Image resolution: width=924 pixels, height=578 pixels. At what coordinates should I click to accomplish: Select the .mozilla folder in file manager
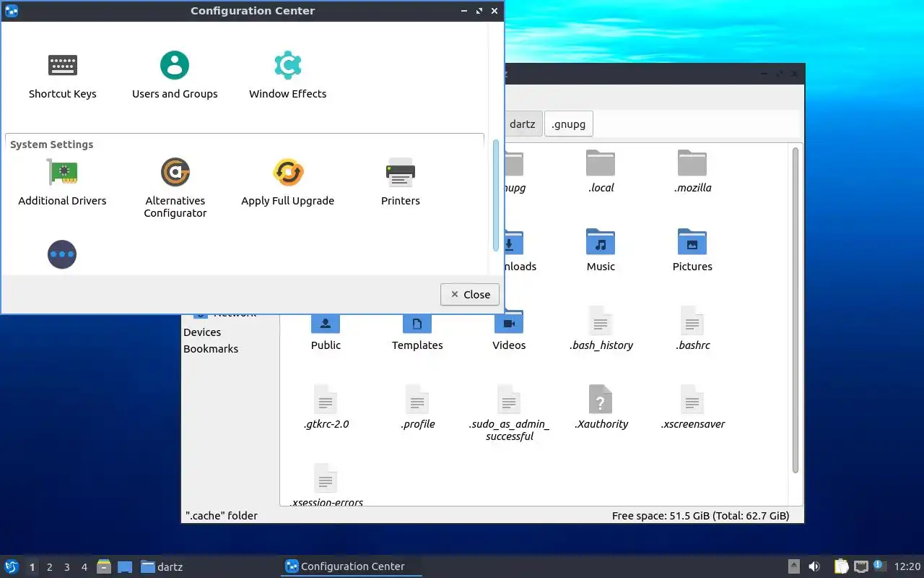692,173
